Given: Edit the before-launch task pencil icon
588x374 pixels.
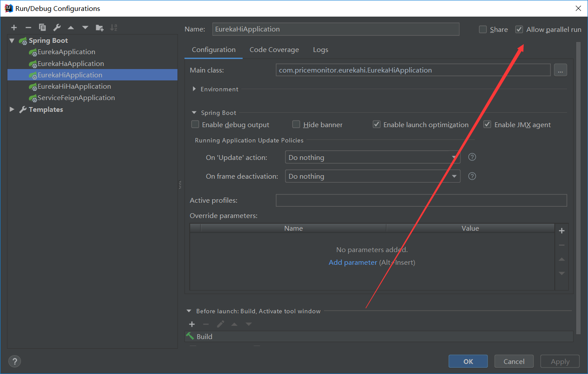Looking at the screenshot, I should (x=220, y=324).
